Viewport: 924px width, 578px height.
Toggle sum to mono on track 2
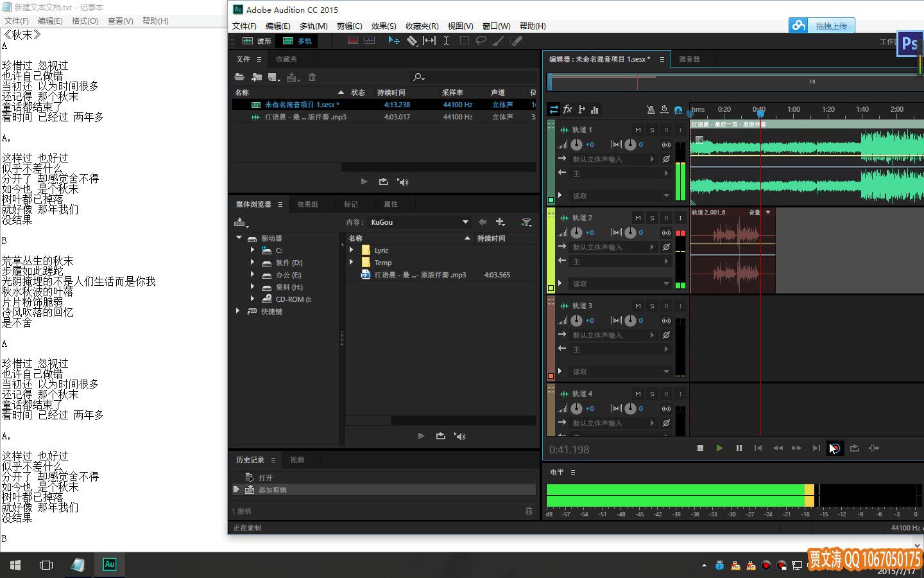coord(666,232)
